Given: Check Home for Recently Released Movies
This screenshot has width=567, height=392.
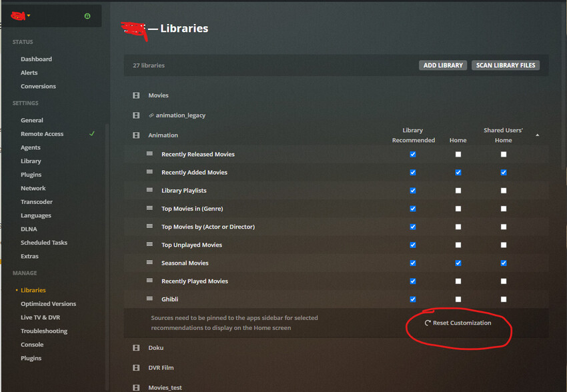Looking at the screenshot, I should click(458, 154).
